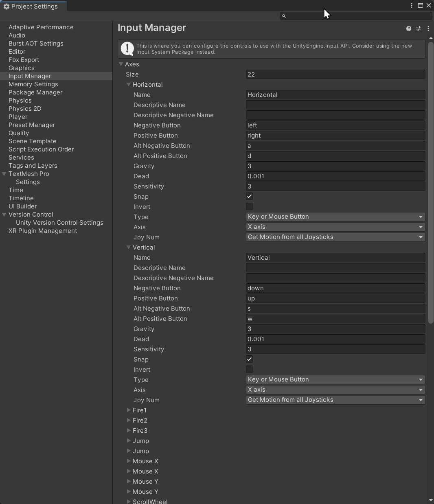The height and width of the screenshot is (504, 434).
Task: Open Unity Version Control Settings
Action: pyautogui.click(x=59, y=223)
